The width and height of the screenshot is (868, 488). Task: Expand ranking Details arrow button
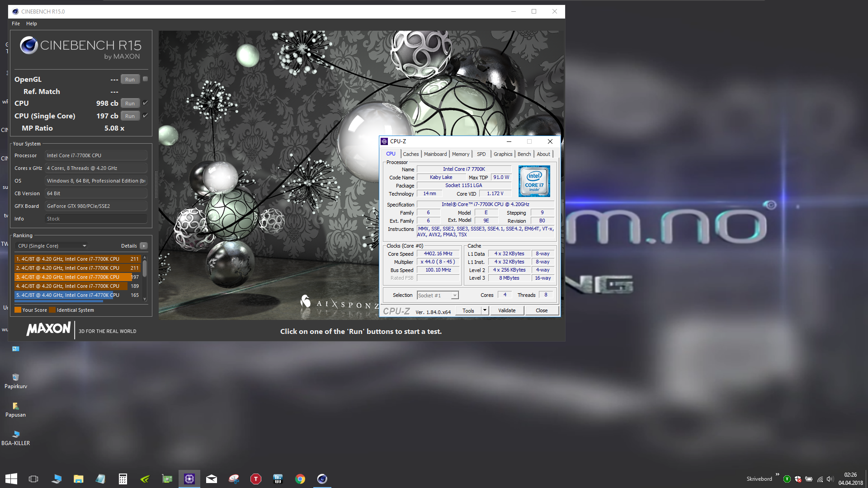pos(144,246)
